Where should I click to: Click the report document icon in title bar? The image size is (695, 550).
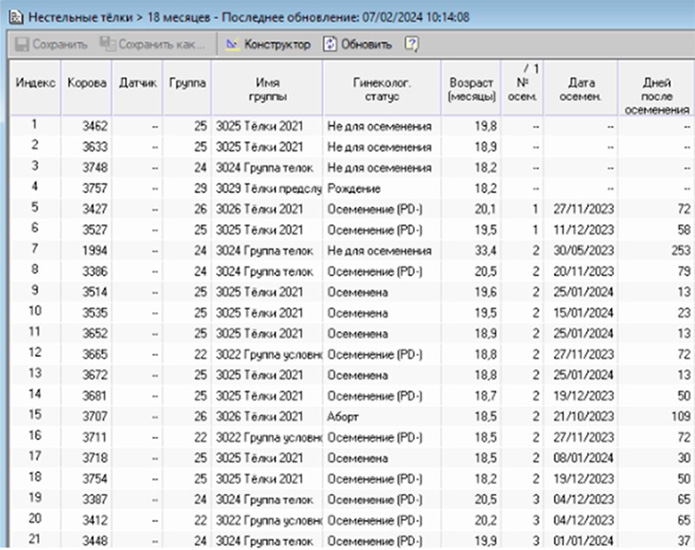point(16,17)
